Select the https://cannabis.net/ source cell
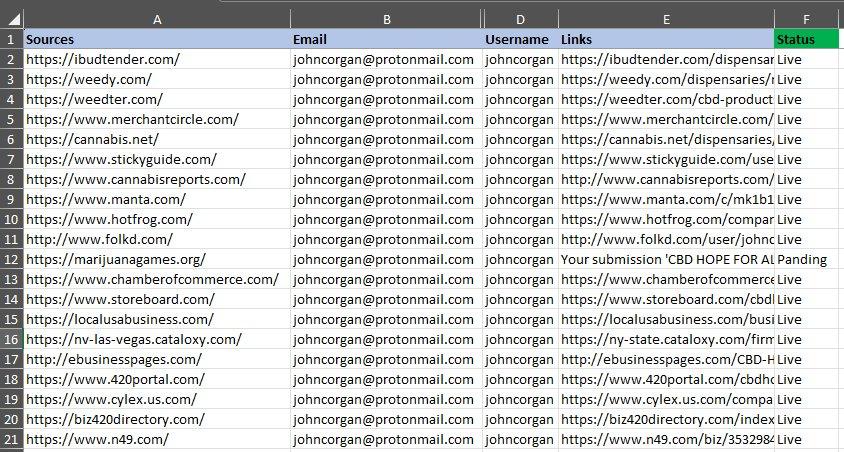 point(157,139)
